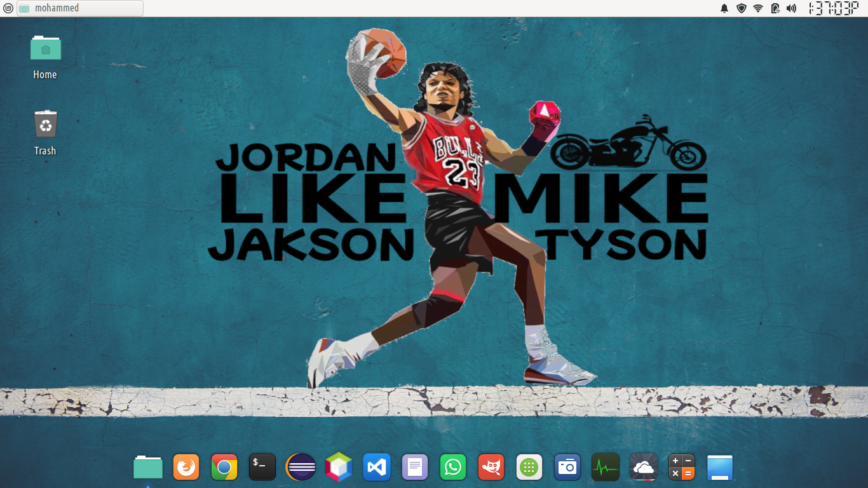The height and width of the screenshot is (488, 868).
Task: Click the 'Trash' label on the desktop
Action: click(x=45, y=151)
